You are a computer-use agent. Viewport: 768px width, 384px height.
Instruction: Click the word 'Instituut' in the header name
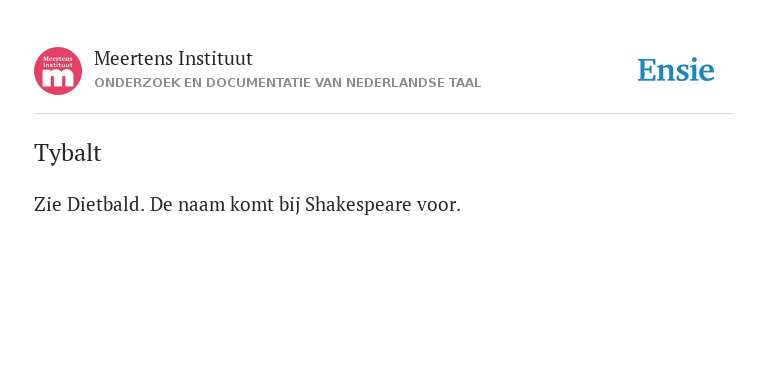216,59
